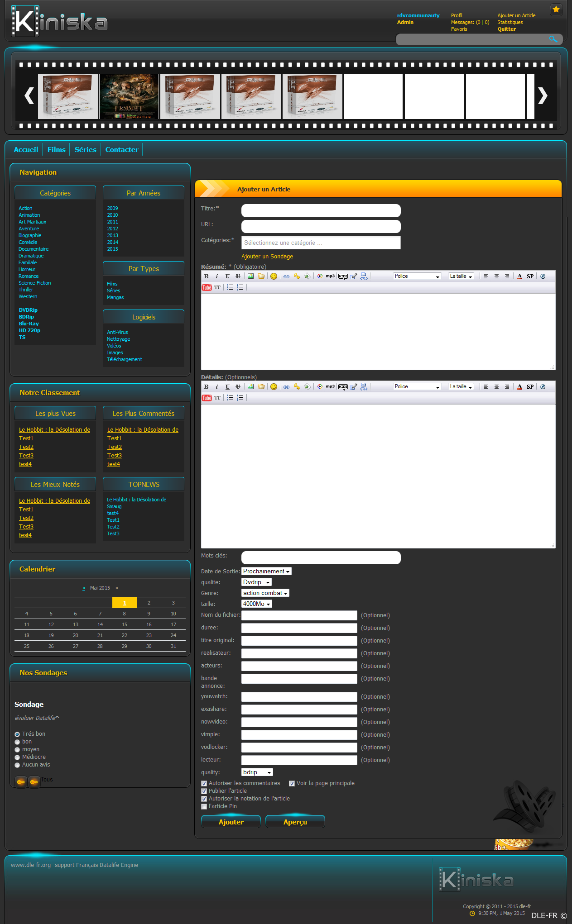Align text left in the Résumé editor
This screenshot has height=924, width=572.
tap(486, 276)
